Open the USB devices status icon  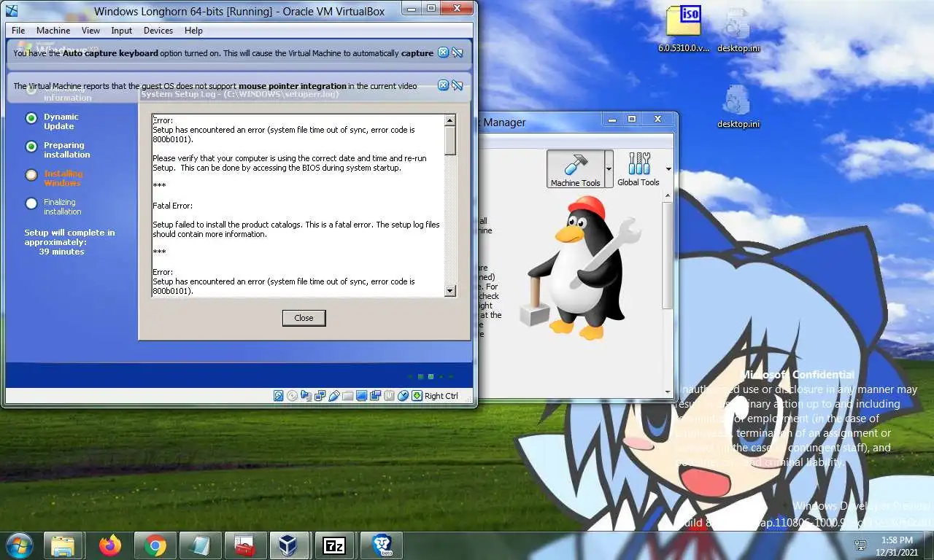coord(333,396)
